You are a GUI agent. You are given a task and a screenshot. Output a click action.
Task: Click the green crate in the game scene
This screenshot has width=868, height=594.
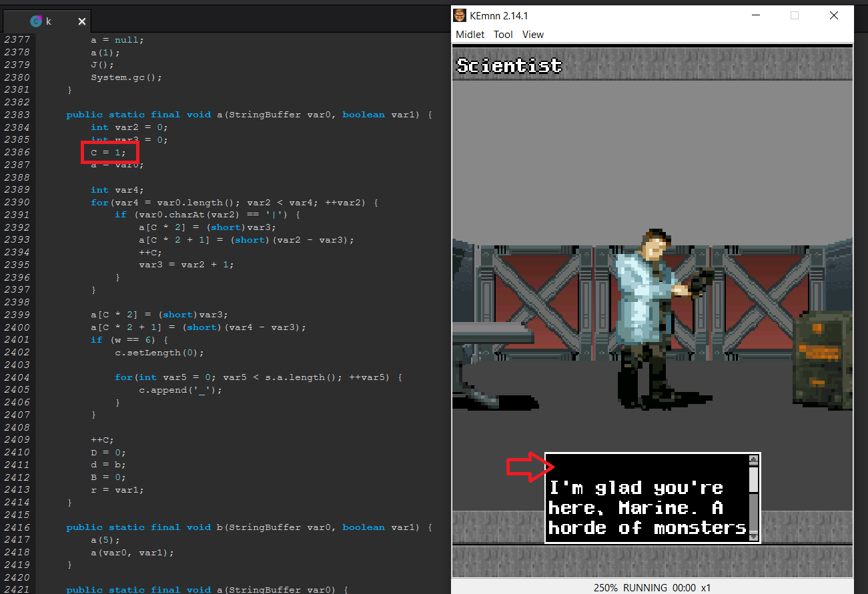tap(822, 360)
